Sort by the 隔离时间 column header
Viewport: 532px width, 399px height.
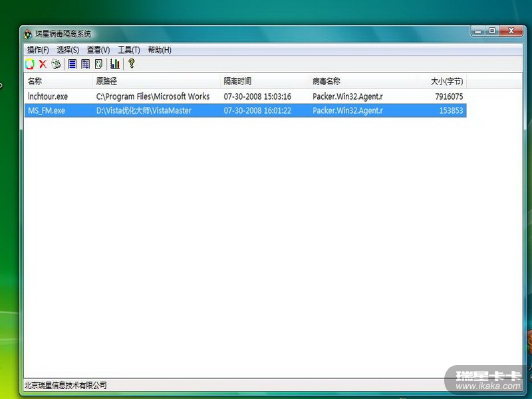point(265,81)
